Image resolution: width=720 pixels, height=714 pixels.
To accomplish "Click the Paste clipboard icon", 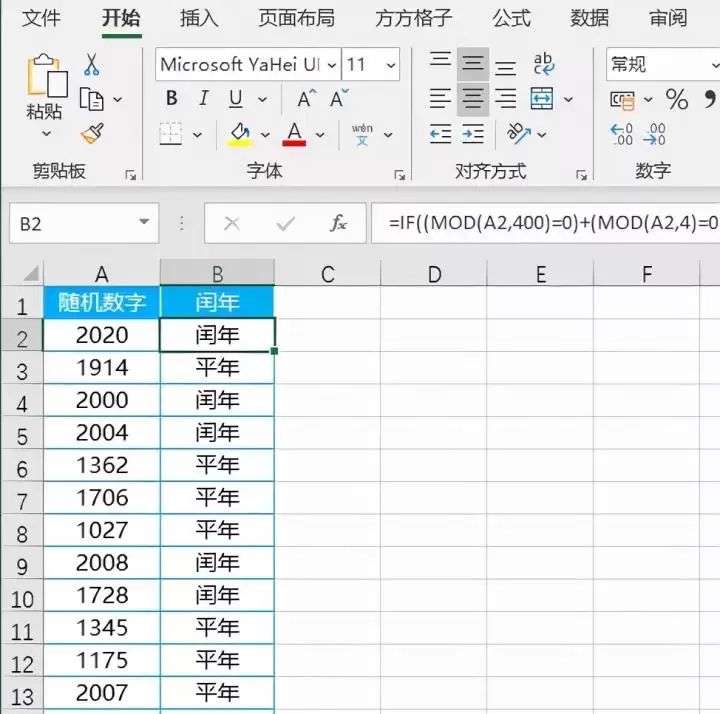I will pyautogui.click(x=47, y=76).
